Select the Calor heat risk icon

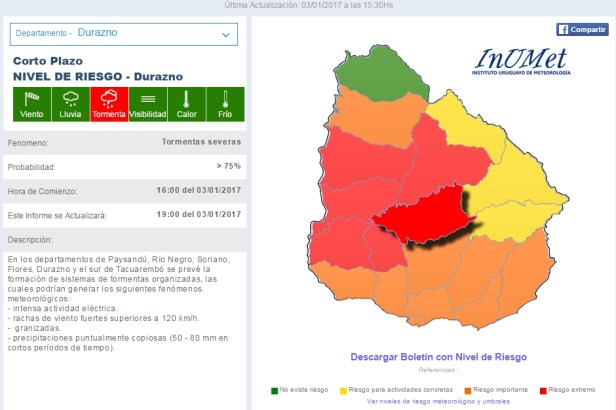[x=187, y=104]
